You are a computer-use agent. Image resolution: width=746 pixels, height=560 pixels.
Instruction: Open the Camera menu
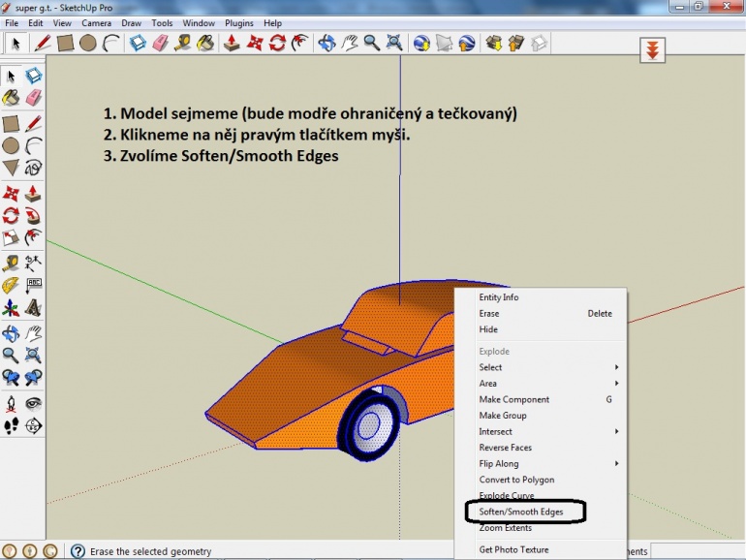pos(96,23)
